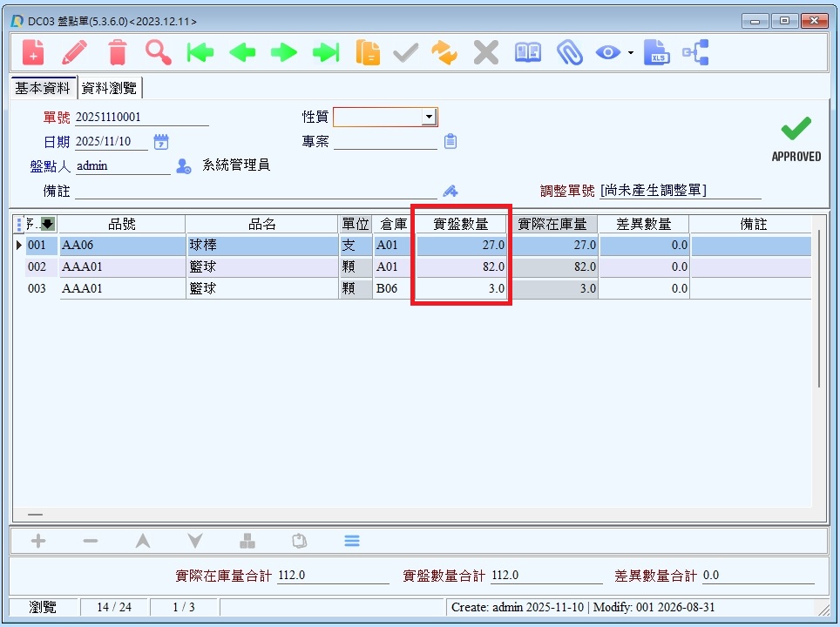Open calendar picker next to date

click(x=160, y=142)
